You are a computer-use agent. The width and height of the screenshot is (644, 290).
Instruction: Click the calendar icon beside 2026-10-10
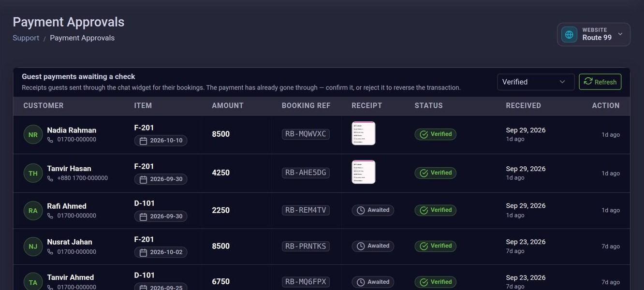(x=143, y=141)
